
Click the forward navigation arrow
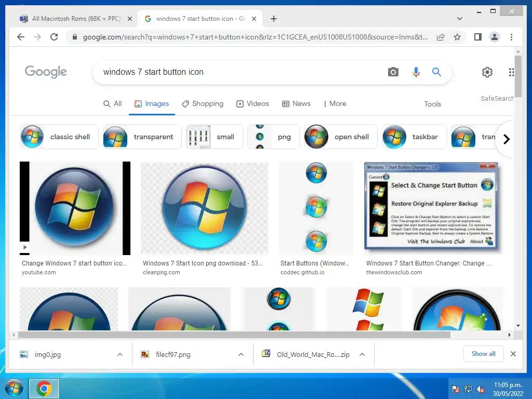coord(37,37)
